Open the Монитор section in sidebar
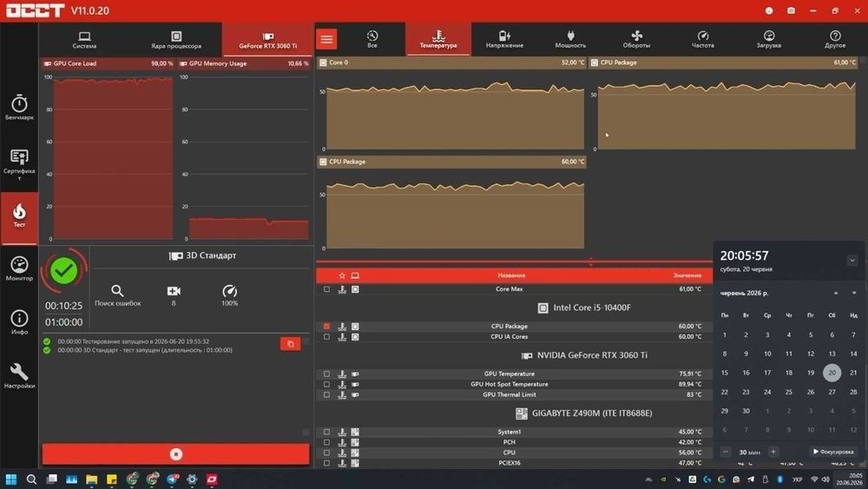 click(19, 268)
